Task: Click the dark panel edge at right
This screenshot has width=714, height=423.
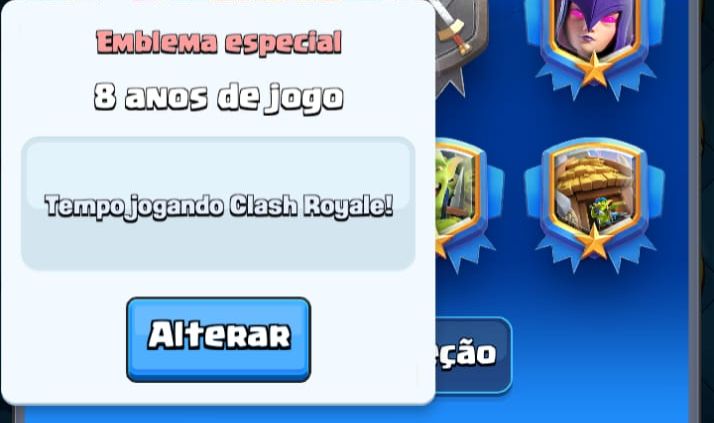Action: pyautogui.click(x=701, y=211)
